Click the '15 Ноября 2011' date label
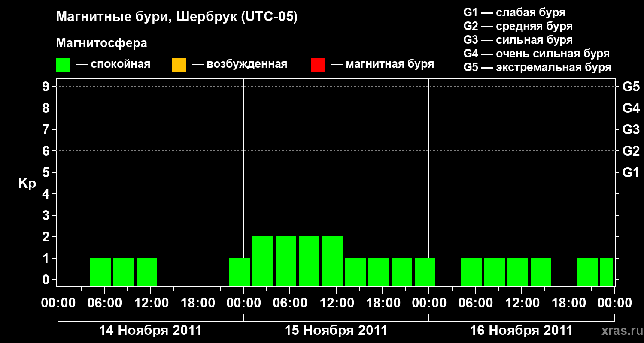Viewport: 644px width, 343px height. click(336, 331)
